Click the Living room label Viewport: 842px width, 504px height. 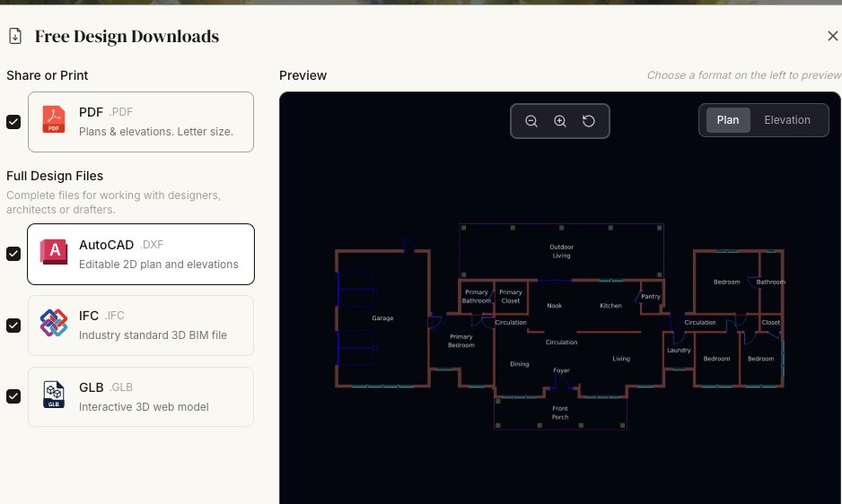621,359
